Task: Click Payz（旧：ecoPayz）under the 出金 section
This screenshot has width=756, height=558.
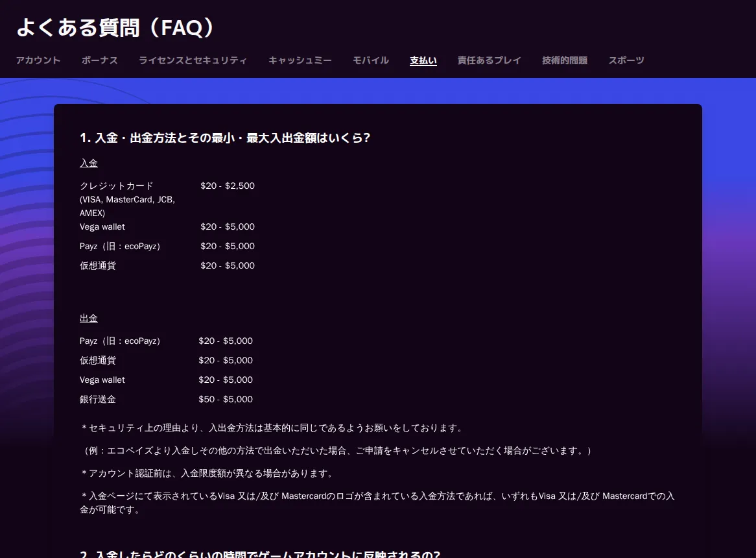Action: click(119, 341)
